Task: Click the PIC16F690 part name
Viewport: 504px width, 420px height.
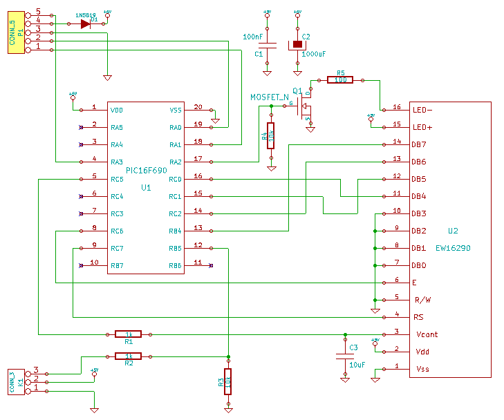Action: 147,170
